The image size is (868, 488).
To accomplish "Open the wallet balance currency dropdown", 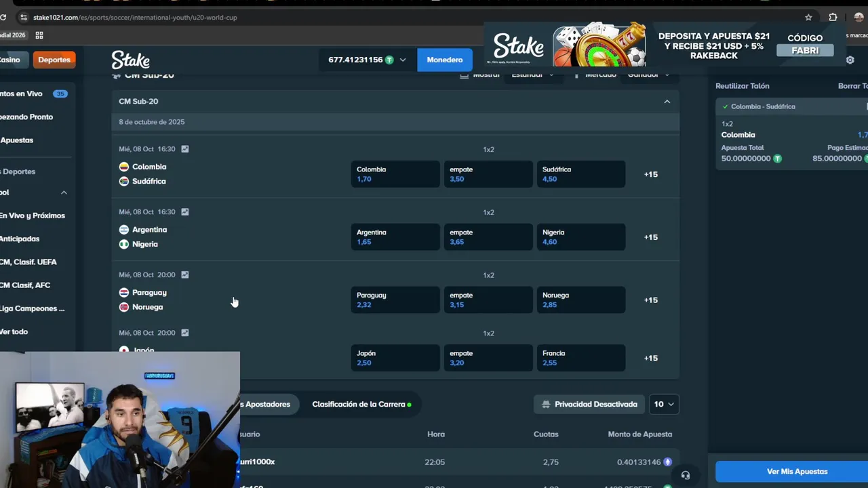I will pos(368,60).
